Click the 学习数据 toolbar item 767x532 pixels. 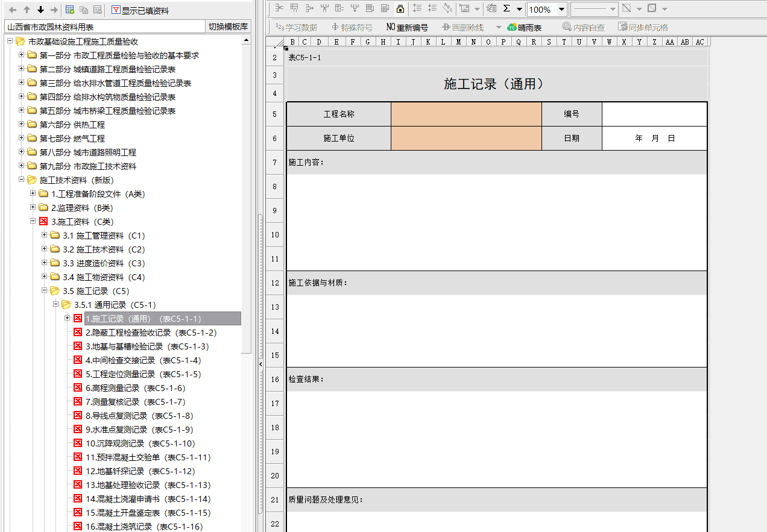click(x=296, y=27)
